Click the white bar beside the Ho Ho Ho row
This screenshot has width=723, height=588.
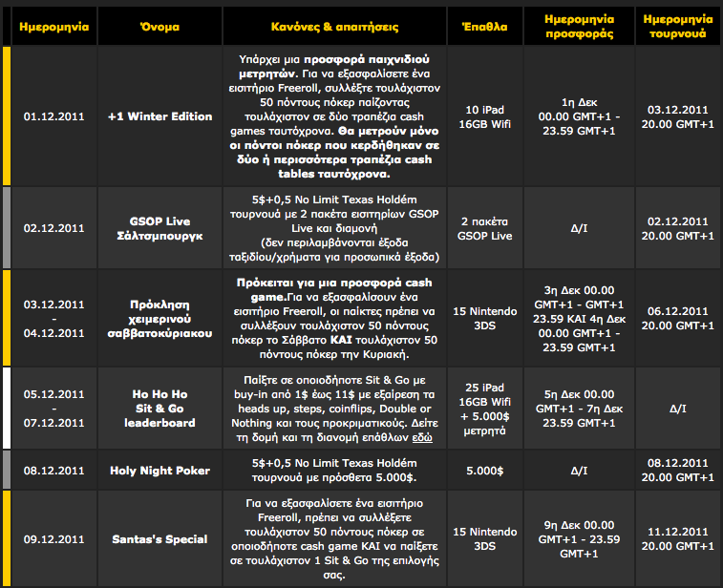point(6,408)
